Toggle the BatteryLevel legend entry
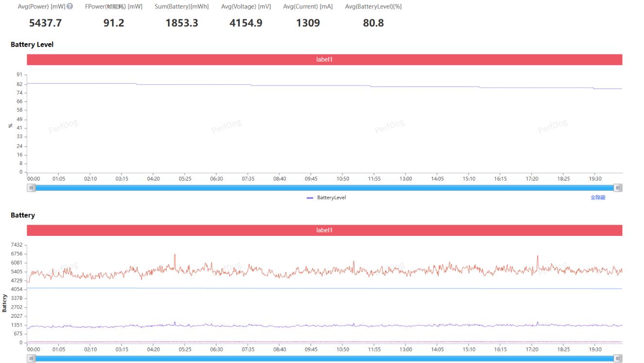Viewport: 644px width, 363px height. click(x=331, y=198)
